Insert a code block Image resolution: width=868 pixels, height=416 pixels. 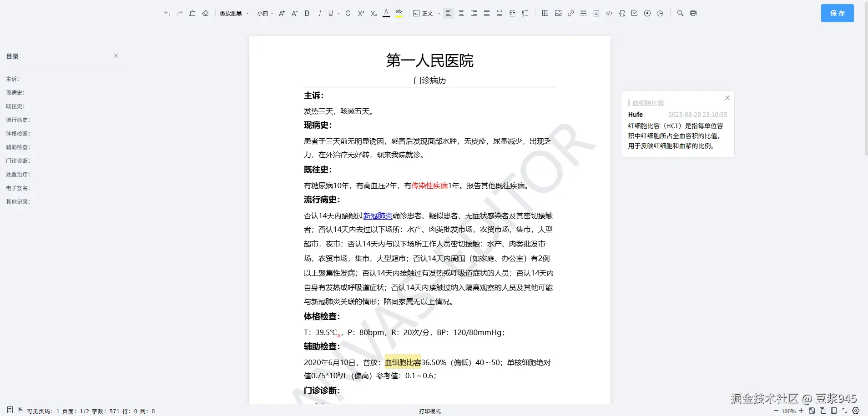pyautogui.click(x=609, y=14)
